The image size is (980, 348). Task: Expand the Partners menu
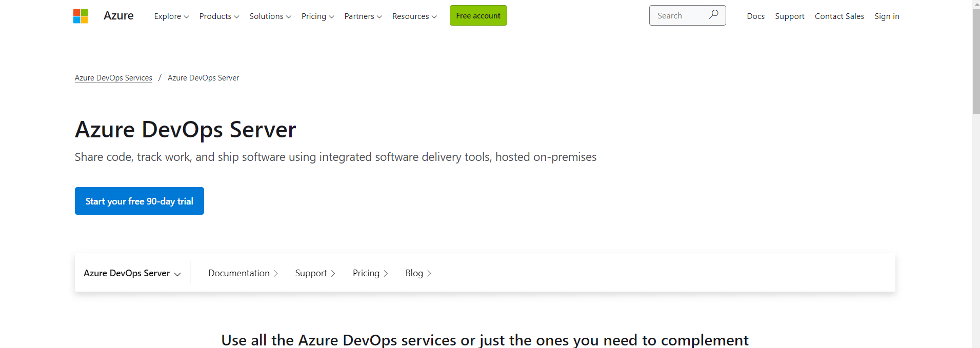pyautogui.click(x=363, y=16)
